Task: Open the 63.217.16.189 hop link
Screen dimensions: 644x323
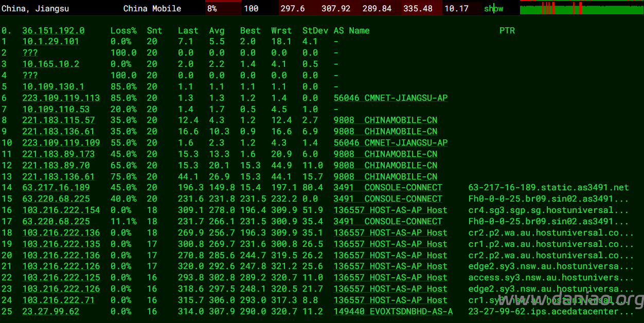Action: click(x=56, y=188)
